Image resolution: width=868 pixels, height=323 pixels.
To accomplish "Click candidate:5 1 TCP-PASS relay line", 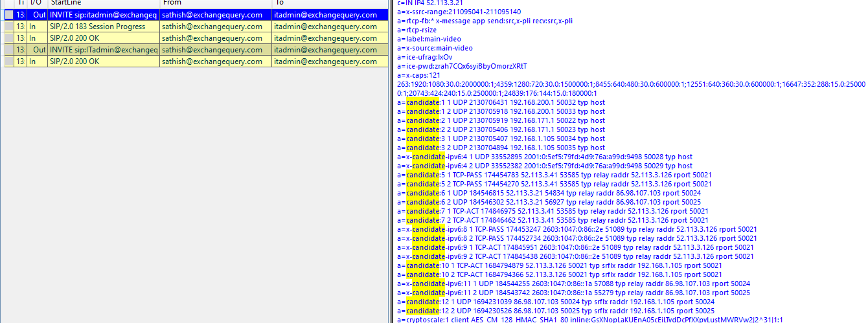I will tap(554, 175).
